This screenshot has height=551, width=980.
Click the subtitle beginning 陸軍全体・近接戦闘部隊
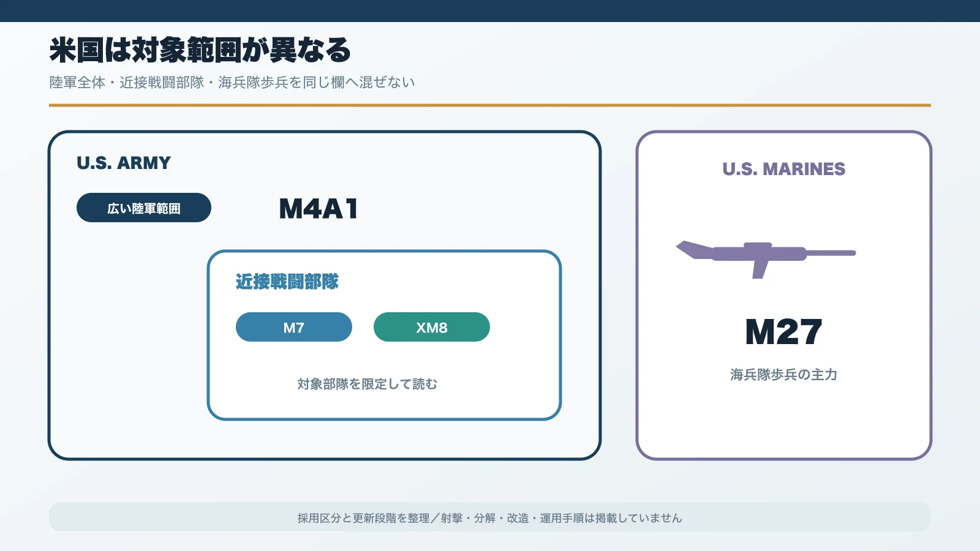pos(232,83)
